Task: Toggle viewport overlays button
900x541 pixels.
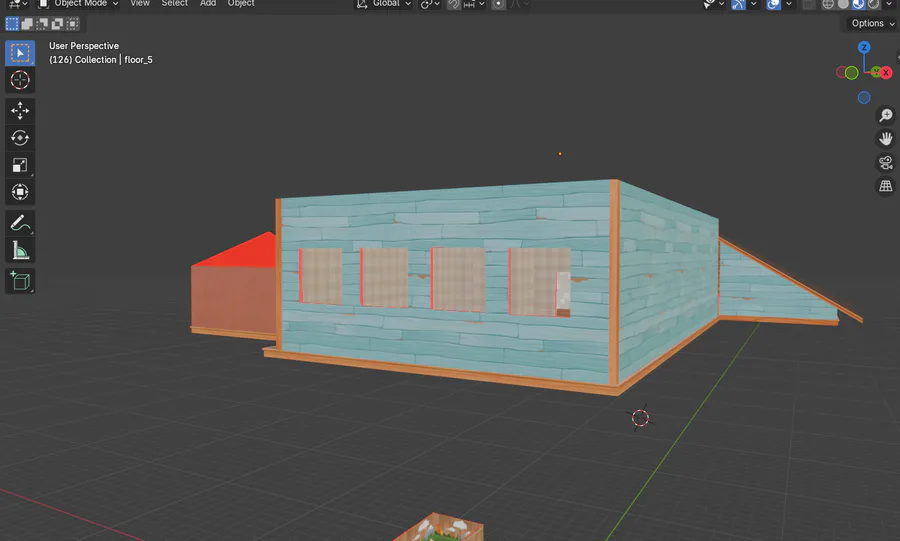Action: coord(774,4)
